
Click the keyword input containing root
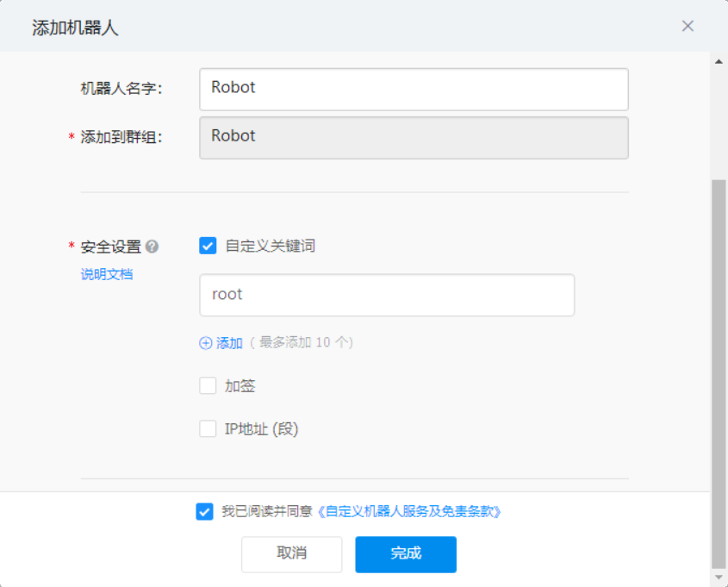[x=386, y=295]
